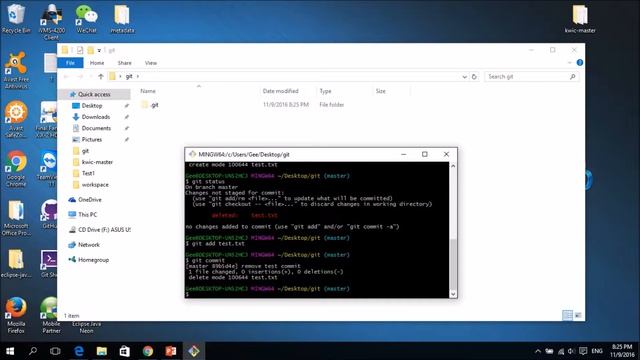Screen dimensions: 640x360
Task: Sort by the Name column header
Action: [148, 91]
